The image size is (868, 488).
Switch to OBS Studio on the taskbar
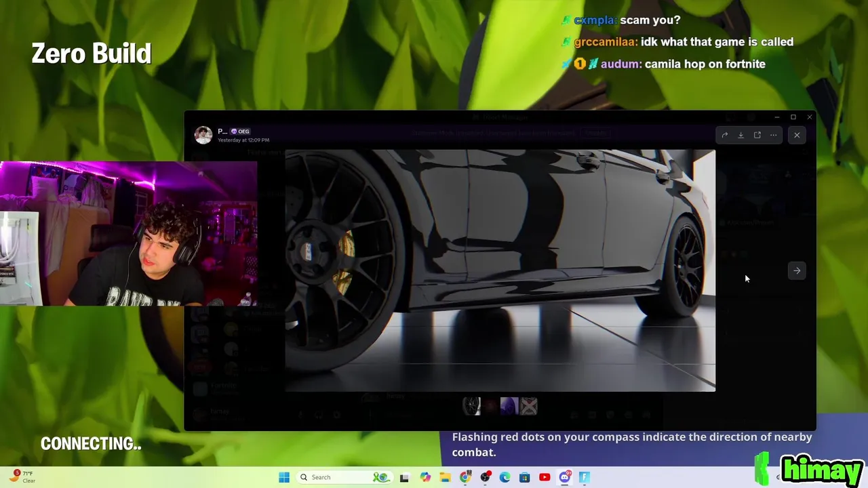[485, 477]
